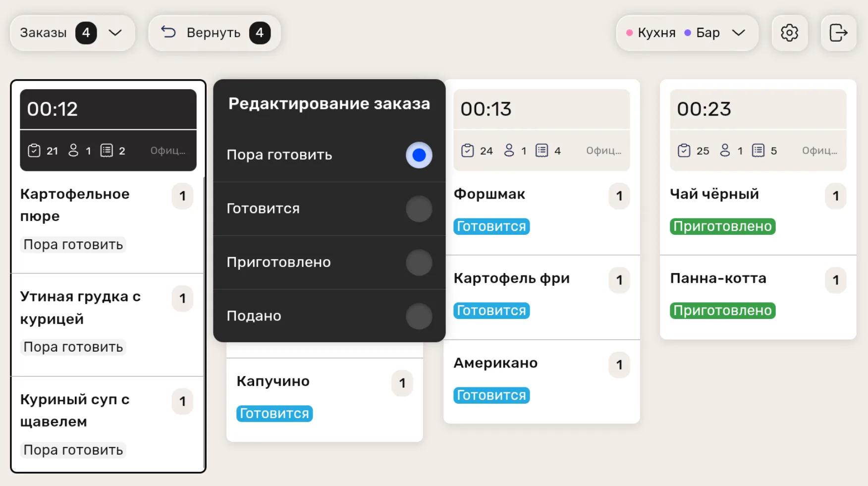Image resolution: width=868 pixels, height=486 pixels.
Task: Click order number icon in 00:13 card
Action: (x=467, y=151)
